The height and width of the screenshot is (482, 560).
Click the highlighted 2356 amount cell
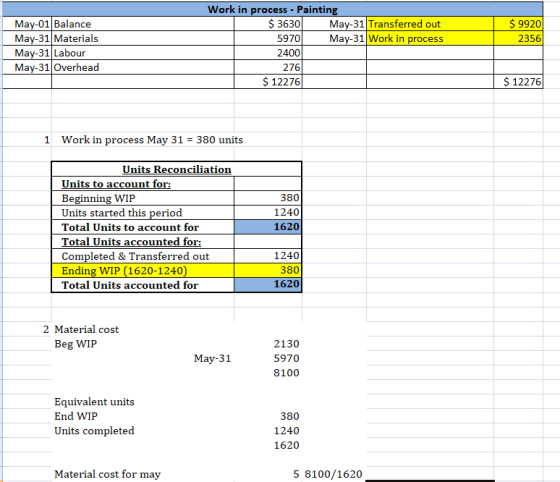[x=518, y=38]
